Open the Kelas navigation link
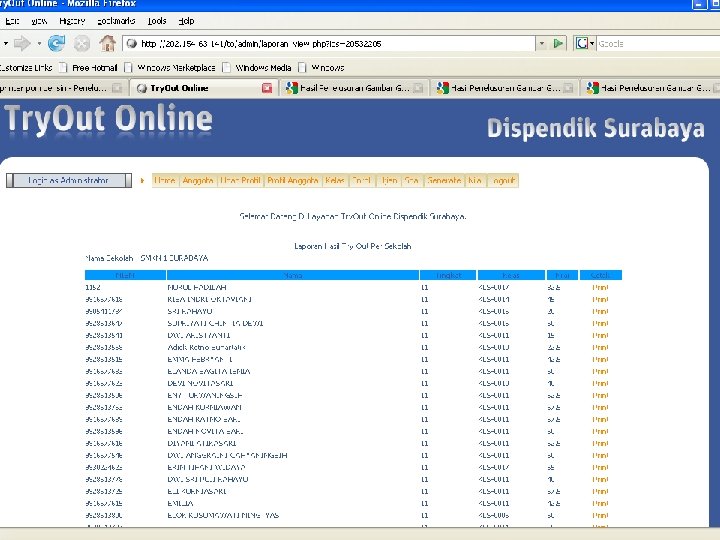Viewport: 720px width, 540px height. [335, 180]
